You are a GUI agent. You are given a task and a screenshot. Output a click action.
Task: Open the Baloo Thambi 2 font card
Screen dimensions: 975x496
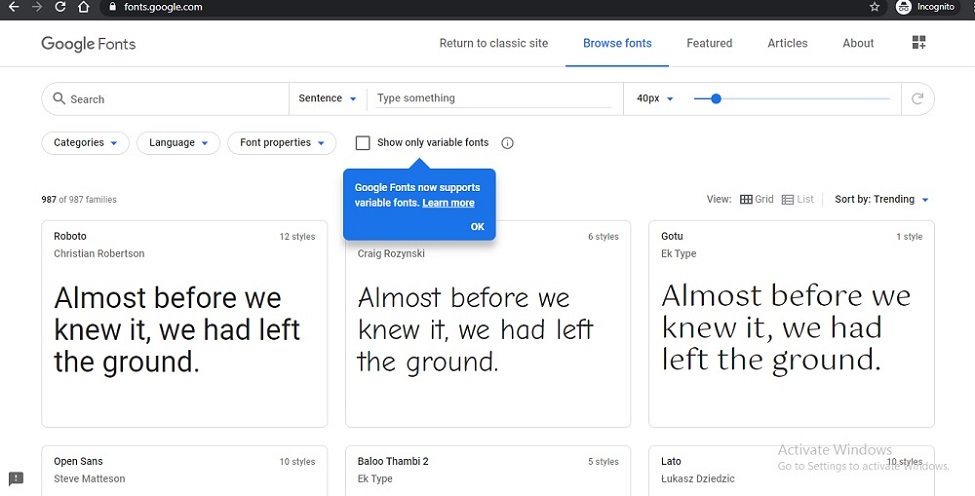click(x=488, y=471)
